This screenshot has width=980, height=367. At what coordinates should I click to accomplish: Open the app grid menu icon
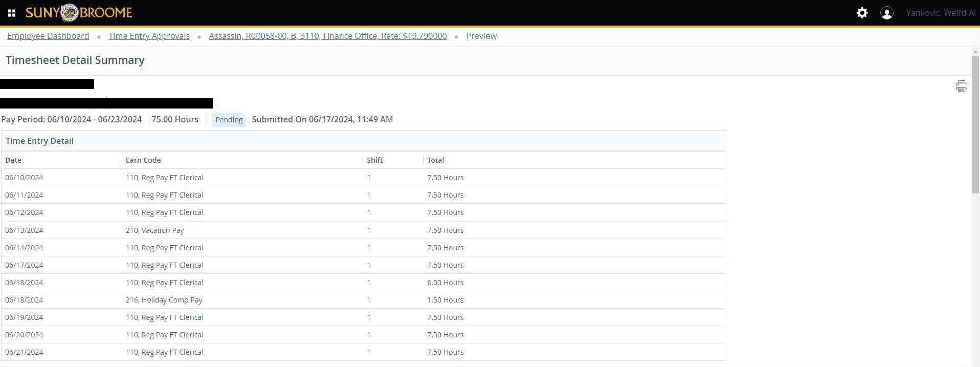pos(12,13)
